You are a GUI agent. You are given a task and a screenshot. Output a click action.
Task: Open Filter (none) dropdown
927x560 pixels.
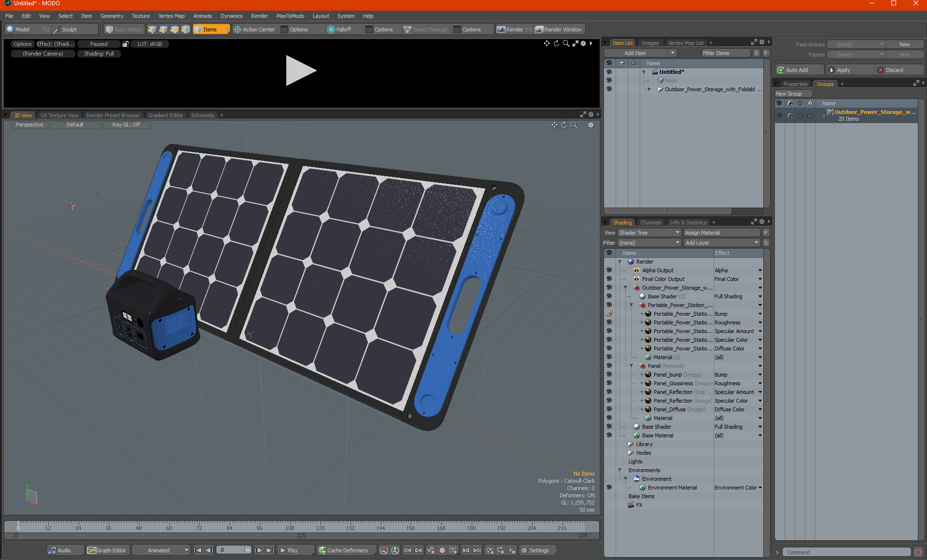tap(649, 243)
